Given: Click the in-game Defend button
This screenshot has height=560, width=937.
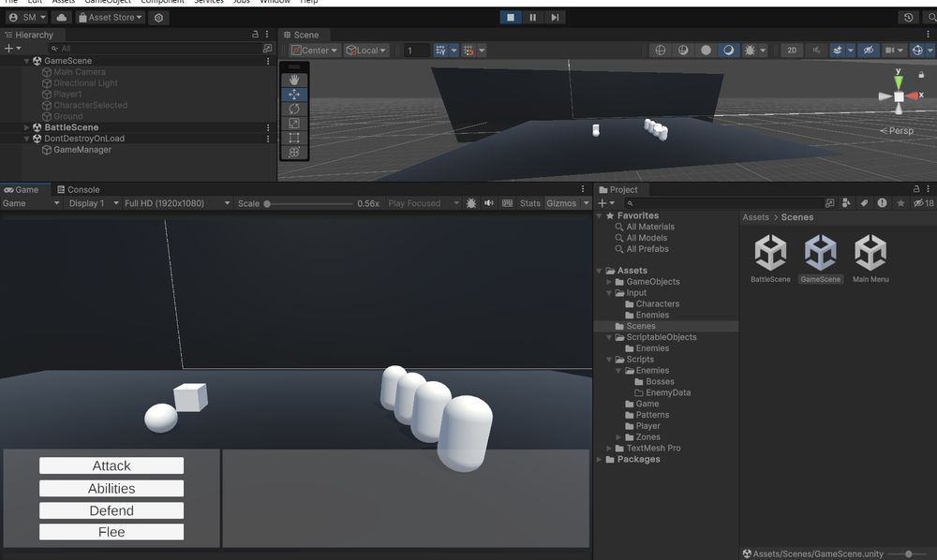Looking at the screenshot, I should 112,510.
